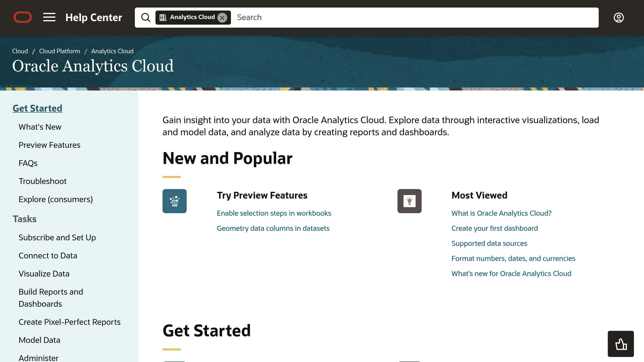This screenshot has height=362, width=644.
Task: Open the hamburger navigation menu
Action: 49,17
